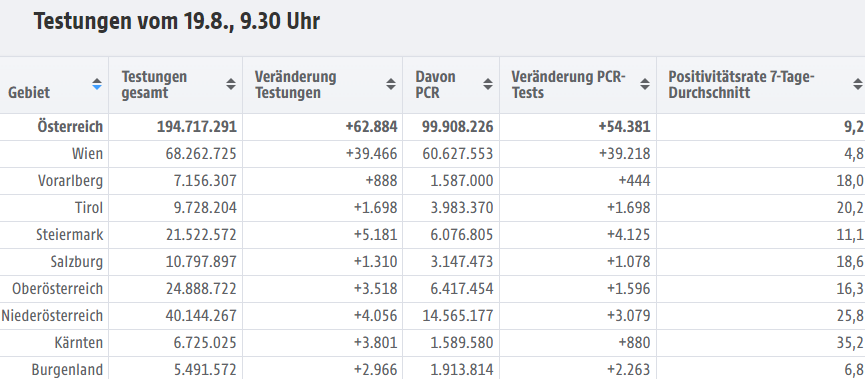Screen dimensions: 865x379
Task: Select the Positivitätsrate 7-Tage-Durchschnitt header text
Action: pyautogui.click(x=741, y=84)
